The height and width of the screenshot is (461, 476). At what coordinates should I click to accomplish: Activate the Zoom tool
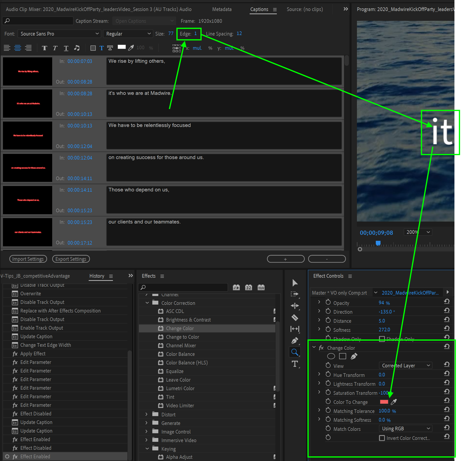295,352
